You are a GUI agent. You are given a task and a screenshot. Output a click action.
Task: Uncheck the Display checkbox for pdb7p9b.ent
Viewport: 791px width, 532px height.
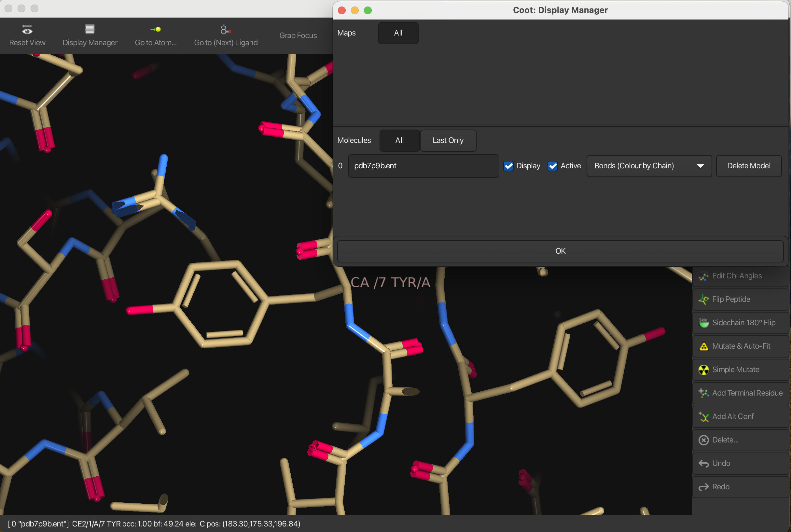(508, 166)
